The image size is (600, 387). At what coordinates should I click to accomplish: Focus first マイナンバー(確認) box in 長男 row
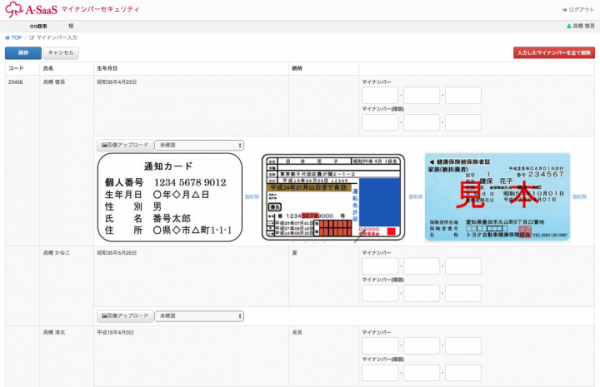380,373
